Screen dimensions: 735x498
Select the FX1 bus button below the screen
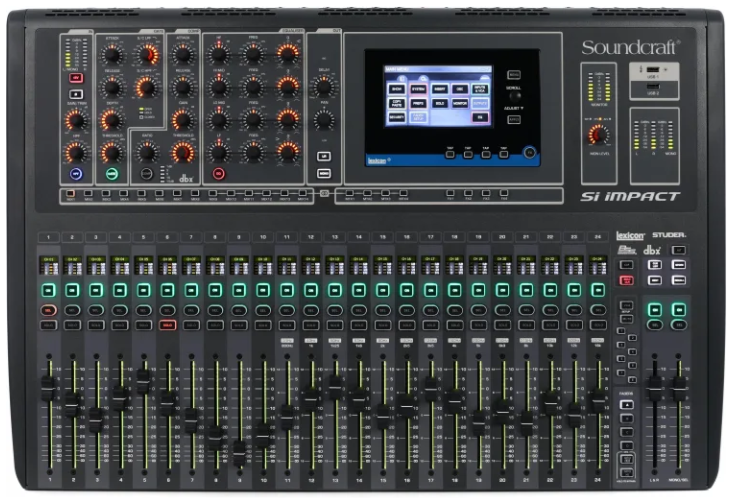pyautogui.click(x=450, y=193)
